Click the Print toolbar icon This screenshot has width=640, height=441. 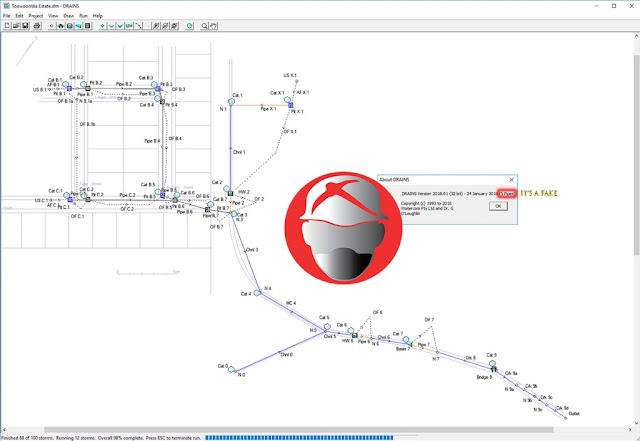click(37, 26)
